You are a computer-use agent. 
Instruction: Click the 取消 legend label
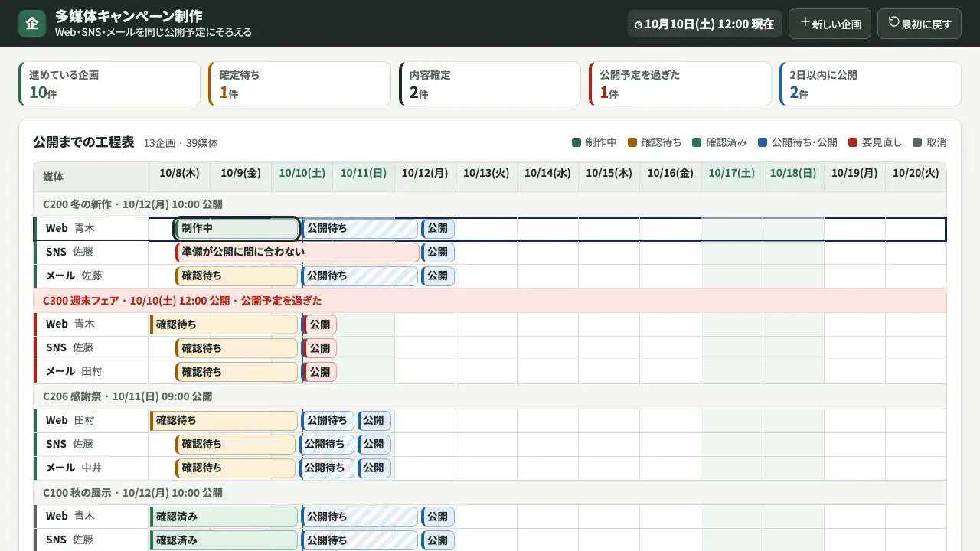936,142
